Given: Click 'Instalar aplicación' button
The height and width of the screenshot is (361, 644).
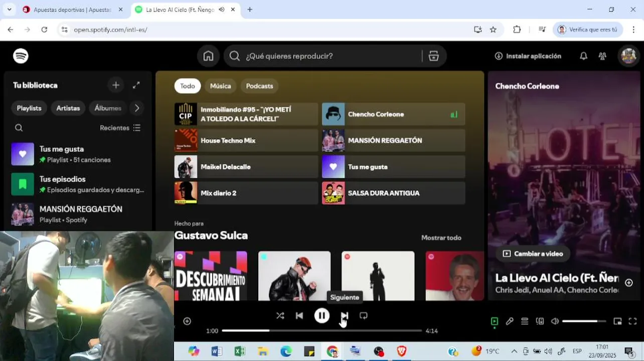Looking at the screenshot, I should click(528, 56).
